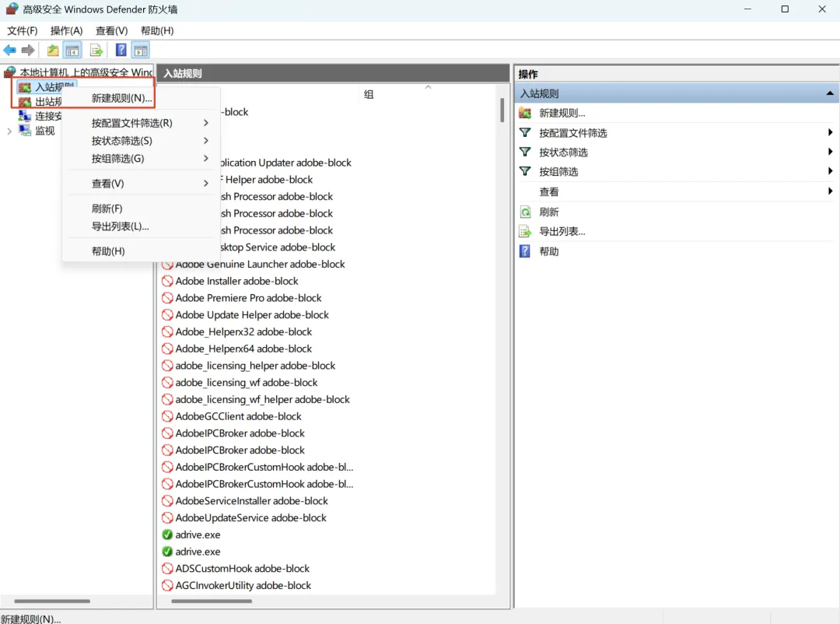Open the 帮助(H) menu in menu bar
This screenshot has height=624, width=840.
(157, 30)
